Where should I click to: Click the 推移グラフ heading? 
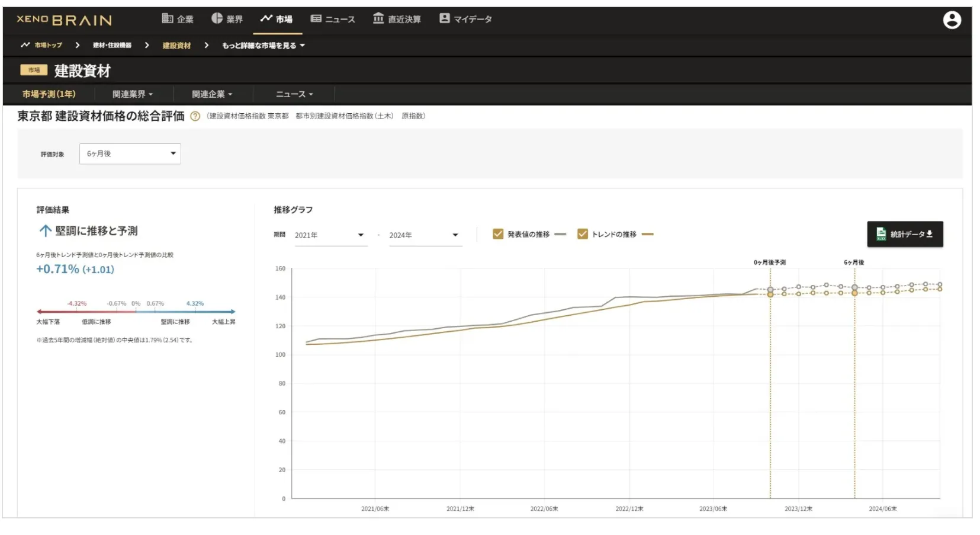point(293,210)
